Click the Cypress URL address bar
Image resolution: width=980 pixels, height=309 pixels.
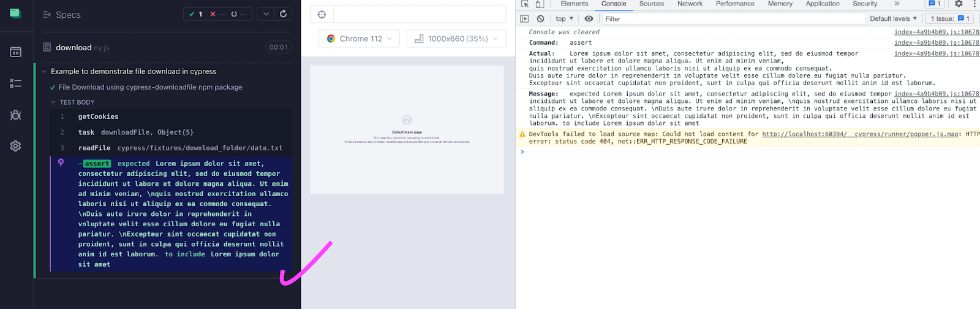click(420, 14)
